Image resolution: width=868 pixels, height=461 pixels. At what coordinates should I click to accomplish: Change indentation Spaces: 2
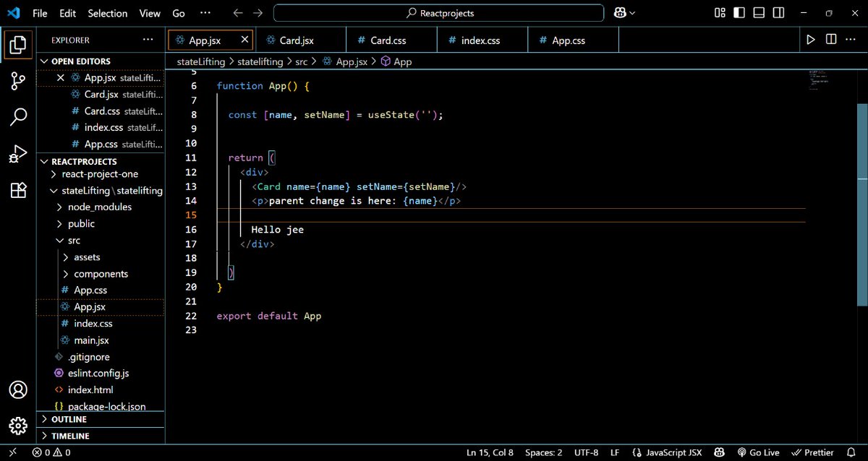coord(543,452)
